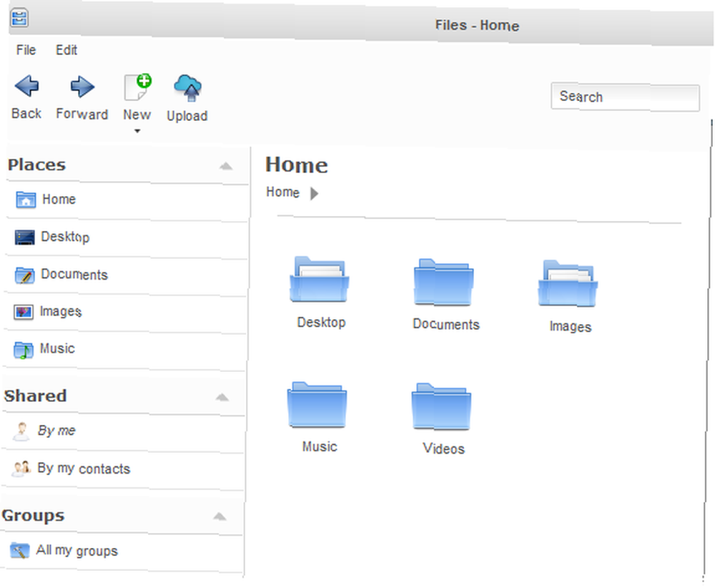Screen dimensions: 715x588
Task: Click the Images icon in Places sidebar
Action: pyautogui.click(x=24, y=313)
